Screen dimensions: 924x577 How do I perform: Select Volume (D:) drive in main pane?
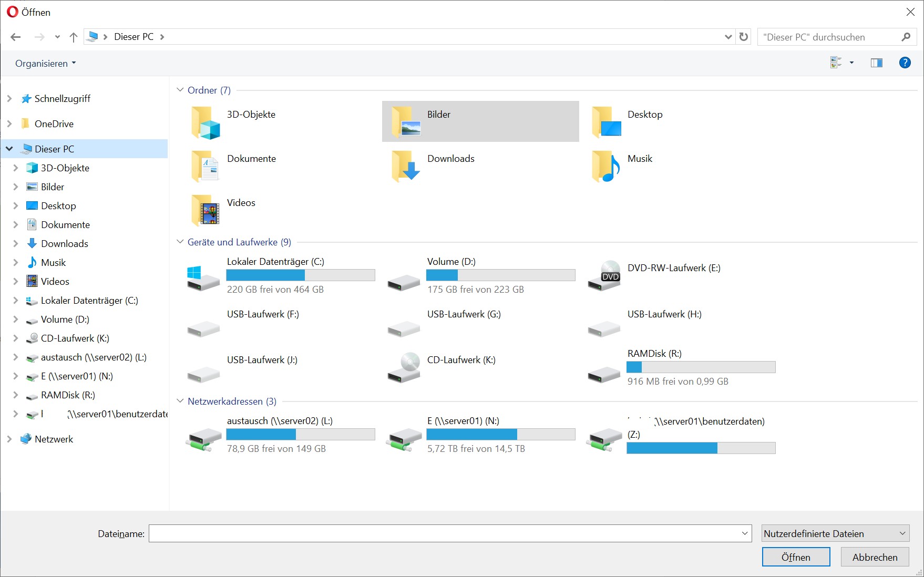[x=480, y=275]
